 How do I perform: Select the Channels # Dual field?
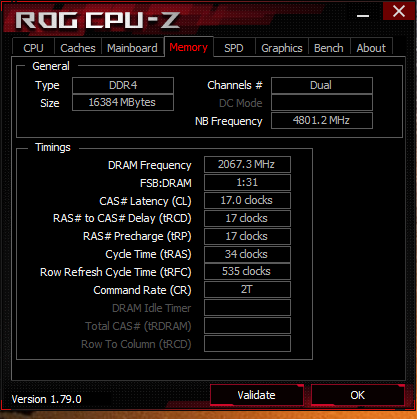tap(322, 85)
